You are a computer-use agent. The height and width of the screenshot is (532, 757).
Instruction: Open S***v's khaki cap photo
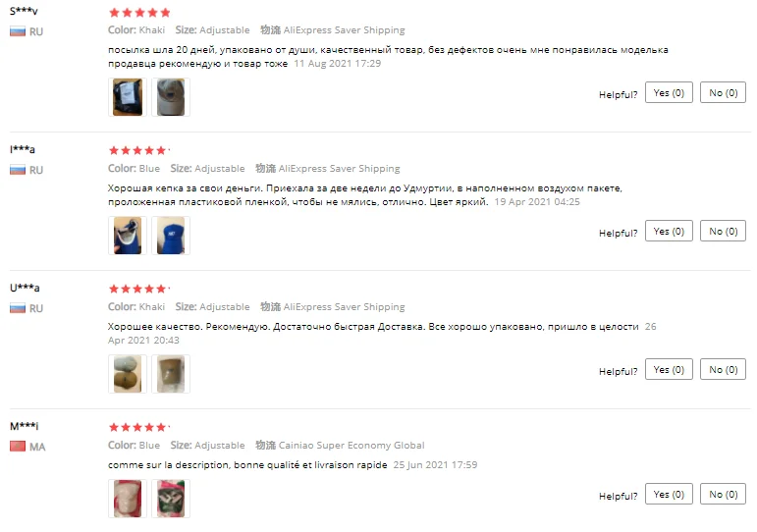point(171,97)
